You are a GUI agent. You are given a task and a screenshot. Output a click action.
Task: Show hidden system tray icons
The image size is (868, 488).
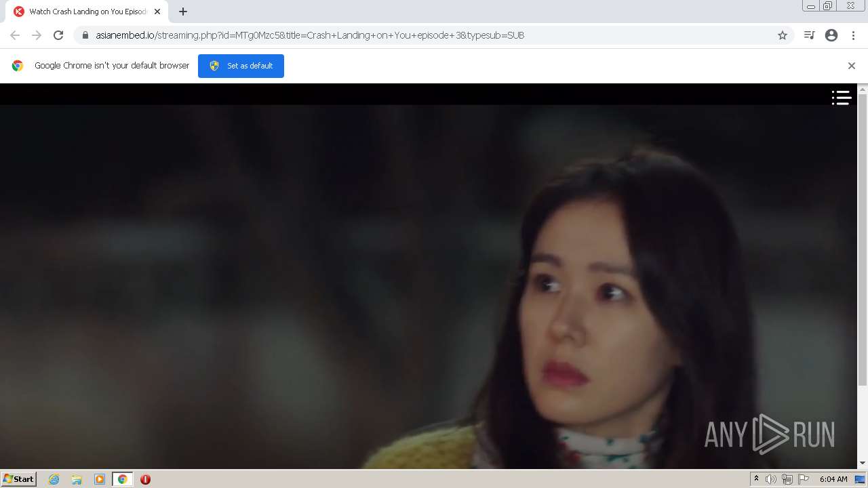coord(756,479)
